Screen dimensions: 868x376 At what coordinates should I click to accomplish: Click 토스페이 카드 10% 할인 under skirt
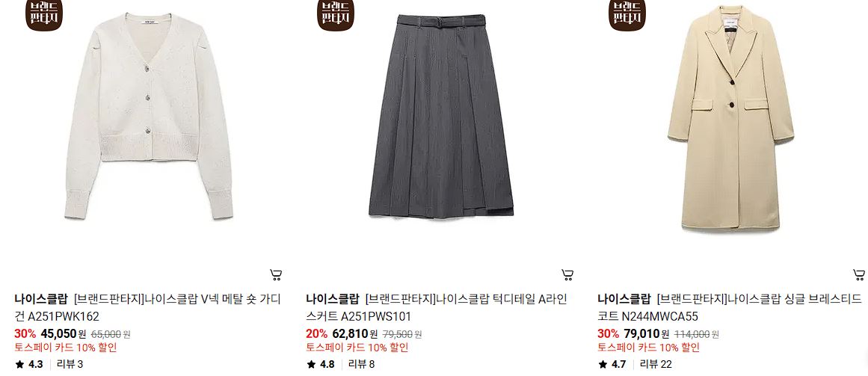357,348
